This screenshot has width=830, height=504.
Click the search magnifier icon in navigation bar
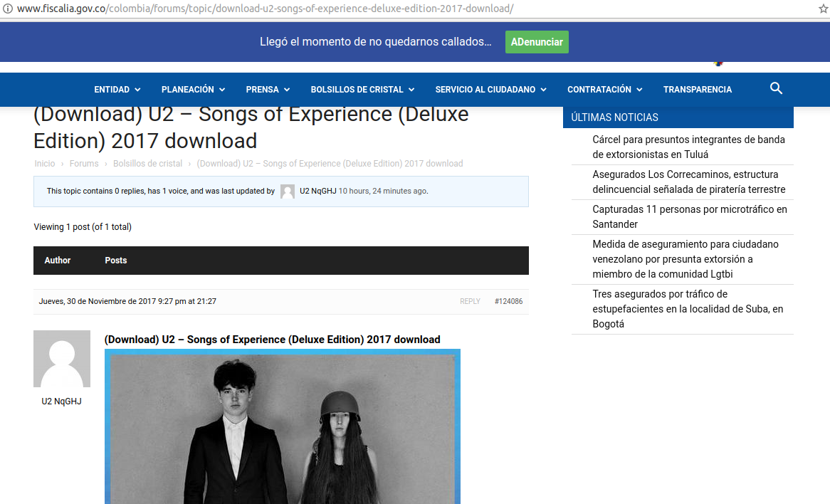pos(776,88)
